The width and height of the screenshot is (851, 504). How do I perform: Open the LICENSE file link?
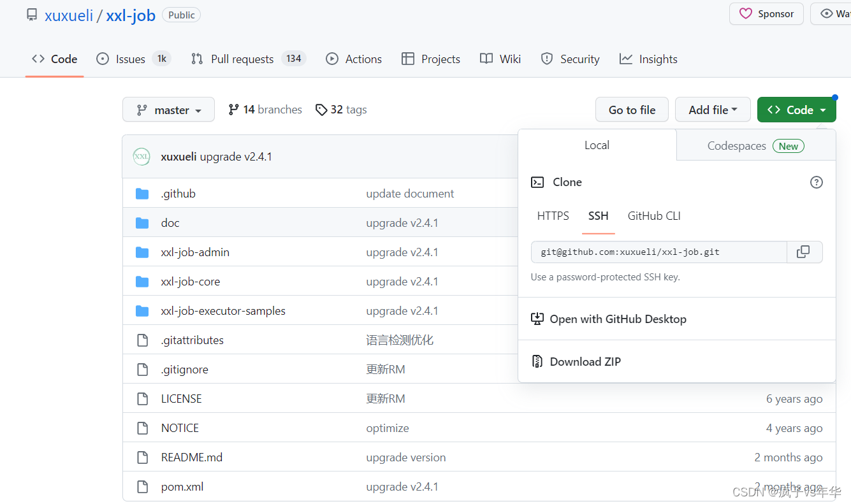point(181,399)
